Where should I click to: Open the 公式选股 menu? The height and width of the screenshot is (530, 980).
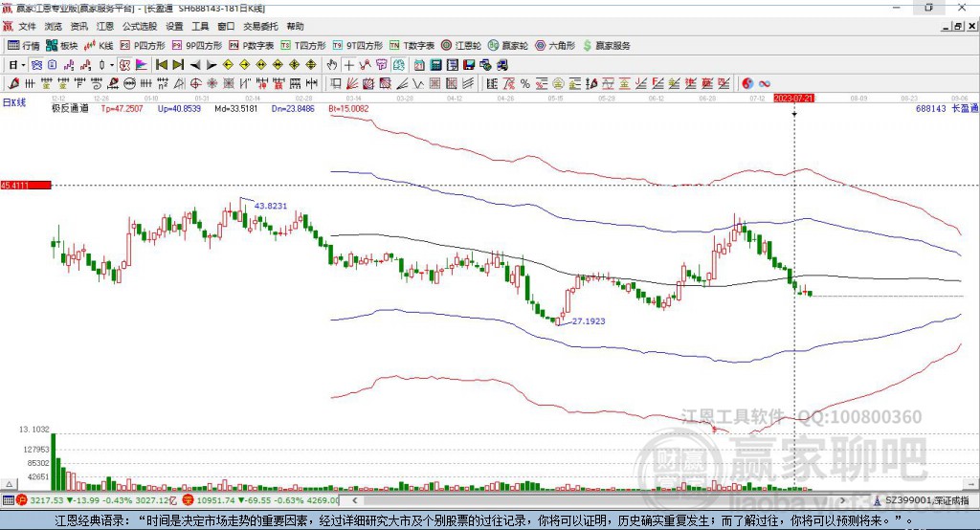coord(140,26)
